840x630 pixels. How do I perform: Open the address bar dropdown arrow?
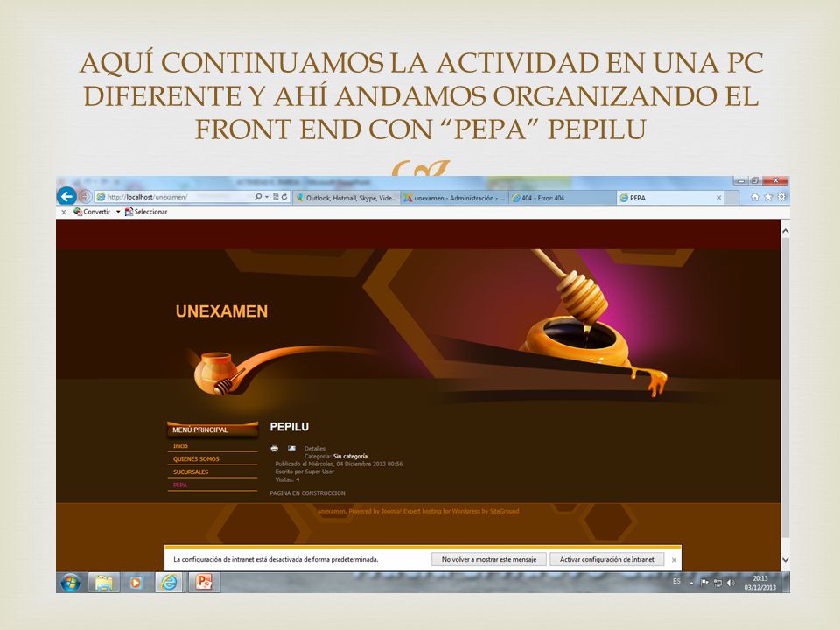point(266,197)
